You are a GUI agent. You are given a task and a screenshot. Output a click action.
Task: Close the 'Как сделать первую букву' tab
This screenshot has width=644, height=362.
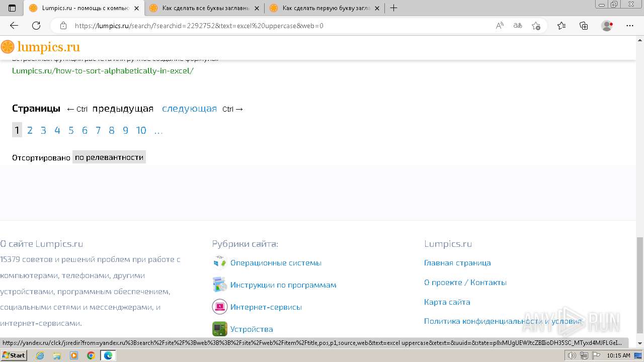(x=377, y=8)
